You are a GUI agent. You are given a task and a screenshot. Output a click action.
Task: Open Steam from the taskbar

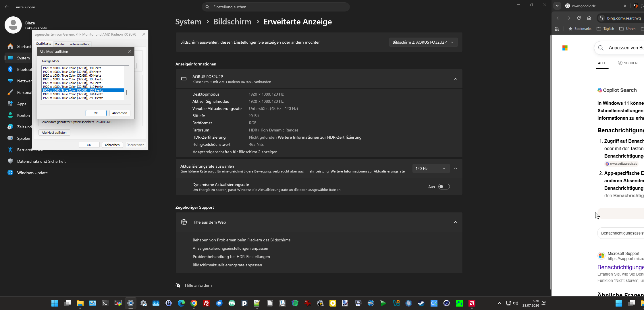[x=421, y=303]
